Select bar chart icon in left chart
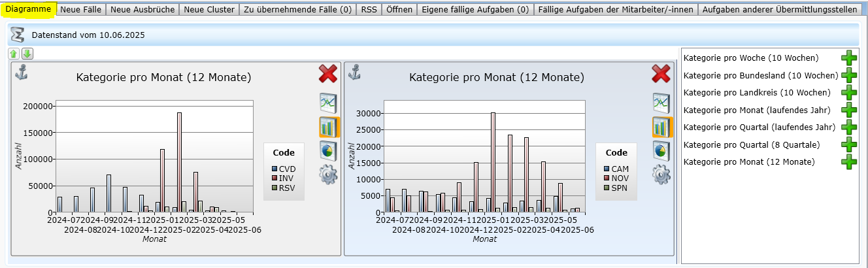Image resolution: width=868 pixels, height=268 pixels. pos(328,127)
